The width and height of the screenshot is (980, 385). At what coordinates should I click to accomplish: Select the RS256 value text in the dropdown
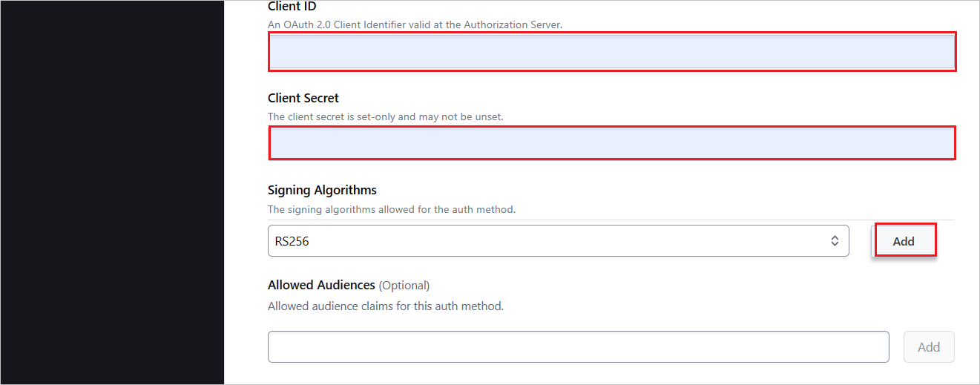292,241
